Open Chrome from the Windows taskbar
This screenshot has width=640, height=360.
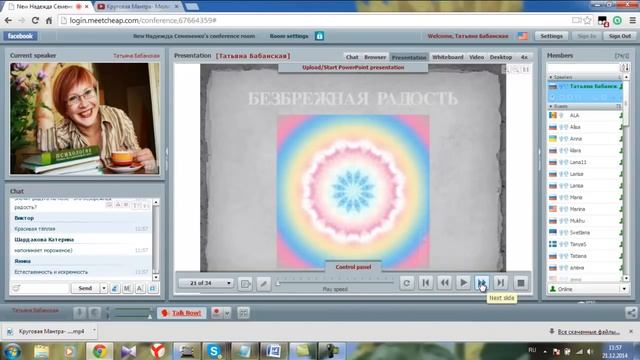tap(100, 351)
